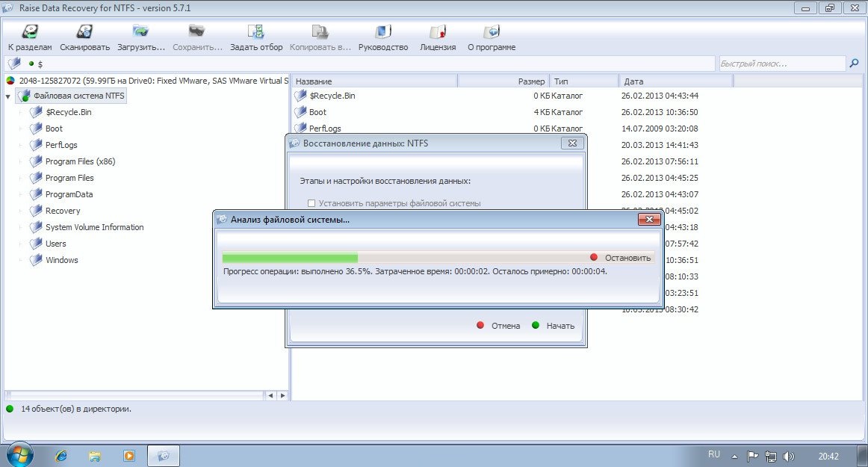Toggle 'Установить параметры файловой системы' checkbox
The image size is (868, 467).
(x=311, y=203)
